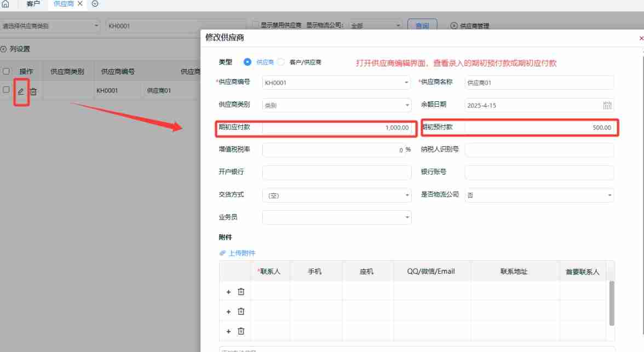
Task: Click the calendar icon in 余额日期 field
Action: pyautogui.click(x=607, y=105)
